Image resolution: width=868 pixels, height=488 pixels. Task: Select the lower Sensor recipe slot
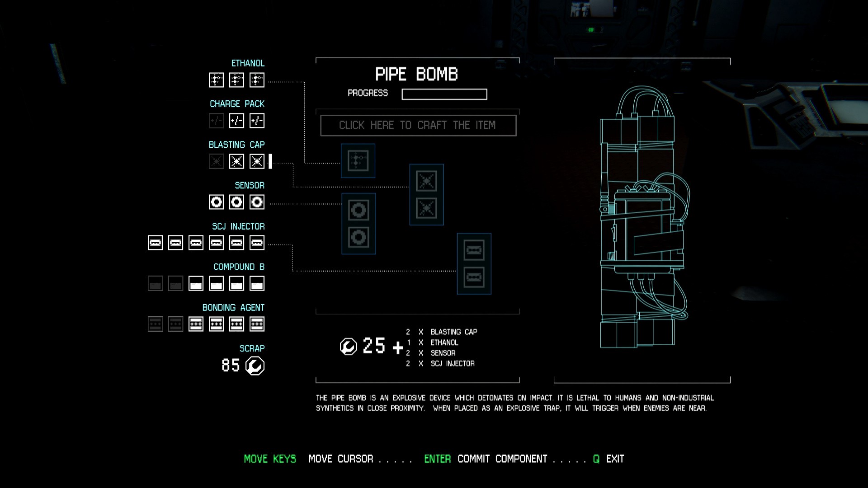(358, 237)
